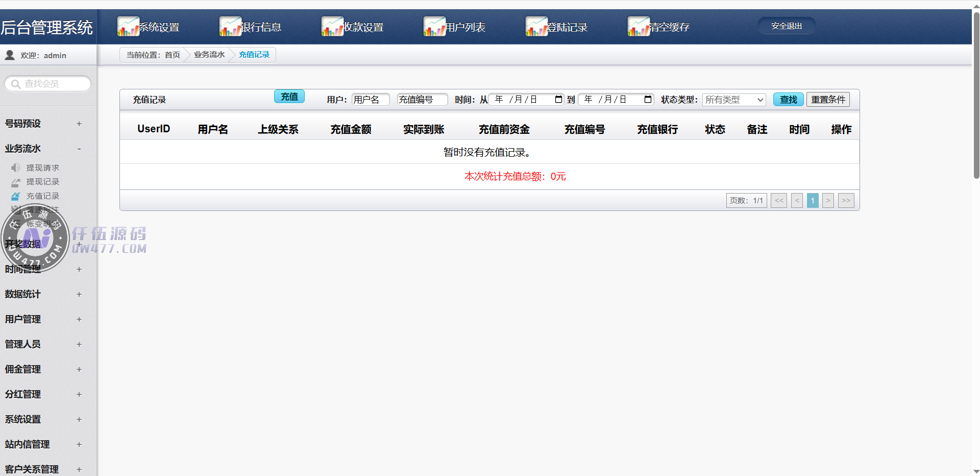Click 业务流水 in the breadcrumb
Viewport: 980px width, 476px height.
209,55
